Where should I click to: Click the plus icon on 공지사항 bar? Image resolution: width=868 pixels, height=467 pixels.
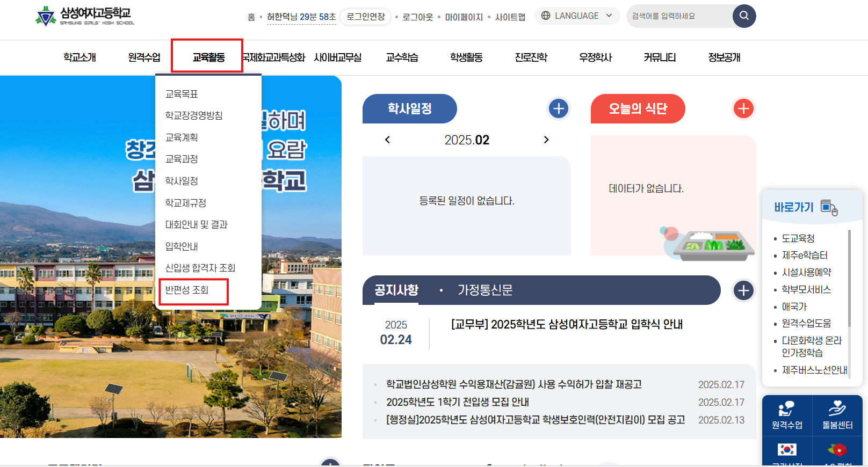pyautogui.click(x=743, y=291)
